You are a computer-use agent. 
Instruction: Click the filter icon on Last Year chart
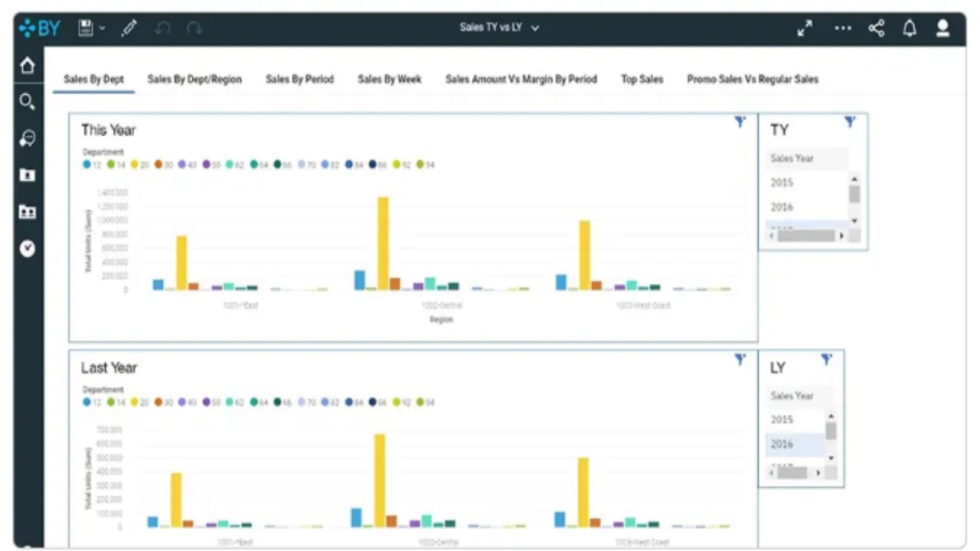click(x=740, y=359)
